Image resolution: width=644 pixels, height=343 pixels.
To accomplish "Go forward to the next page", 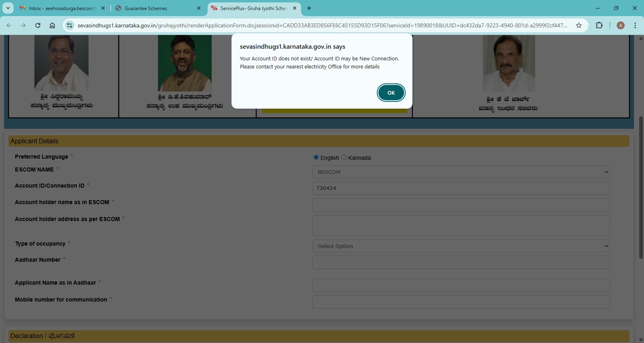I will (23, 25).
